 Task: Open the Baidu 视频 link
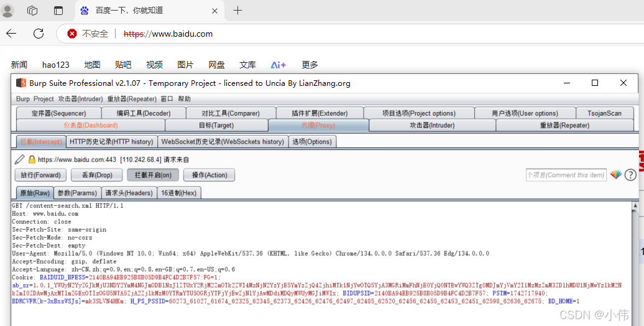point(154,65)
